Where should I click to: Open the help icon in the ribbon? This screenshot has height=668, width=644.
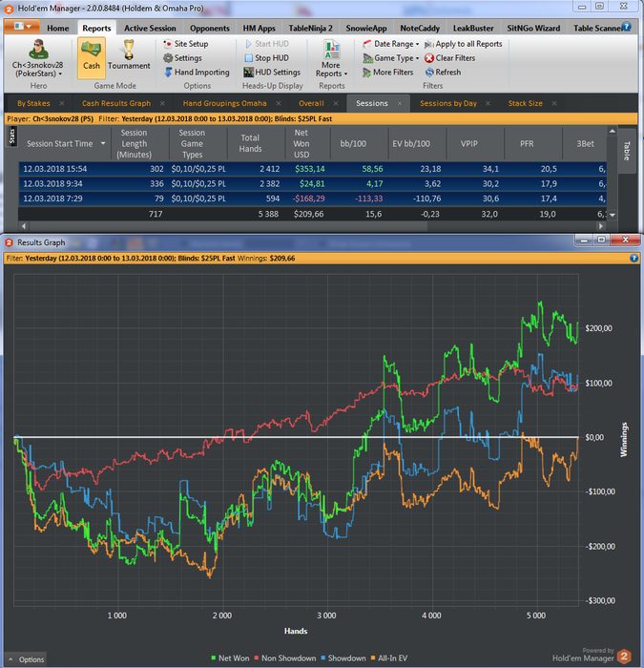coord(627,27)
